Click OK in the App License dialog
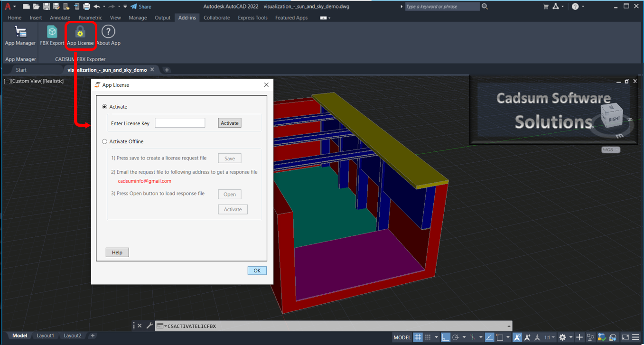 (x=257, y=270)
